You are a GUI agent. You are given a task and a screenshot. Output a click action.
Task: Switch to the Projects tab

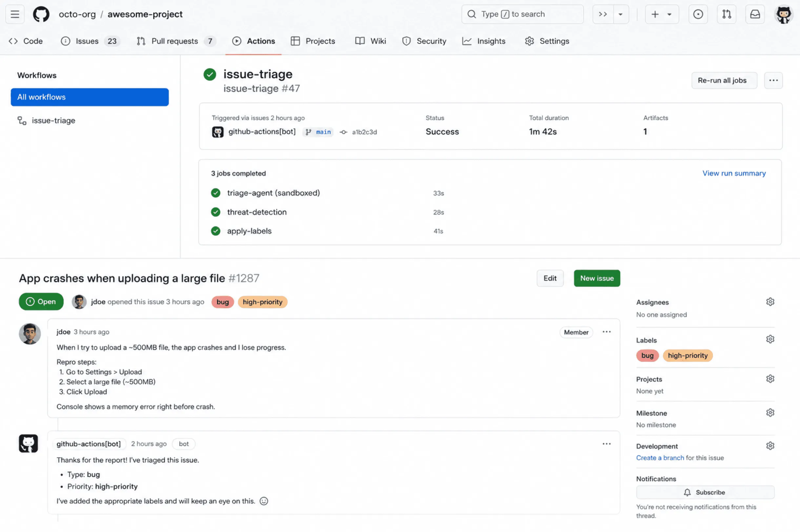[x=313, y=41]
